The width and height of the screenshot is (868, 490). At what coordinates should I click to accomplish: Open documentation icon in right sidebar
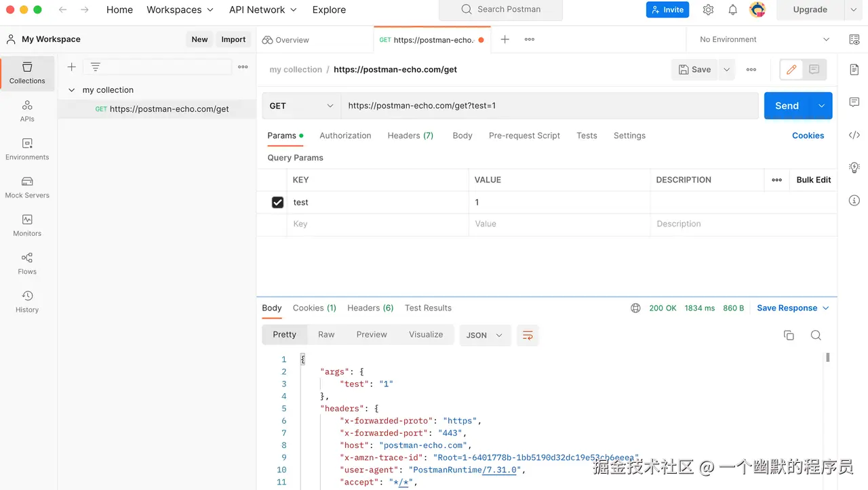coord(854,69)
